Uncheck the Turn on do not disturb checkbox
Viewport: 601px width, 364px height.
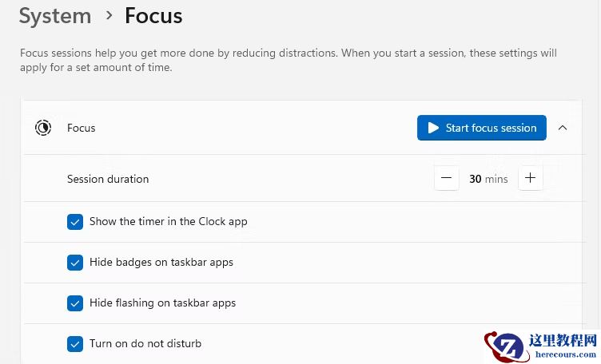(x=75, y=344)
